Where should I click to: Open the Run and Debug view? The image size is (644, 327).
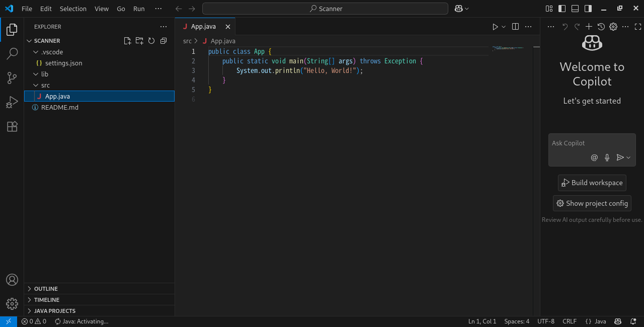point(12,103)
